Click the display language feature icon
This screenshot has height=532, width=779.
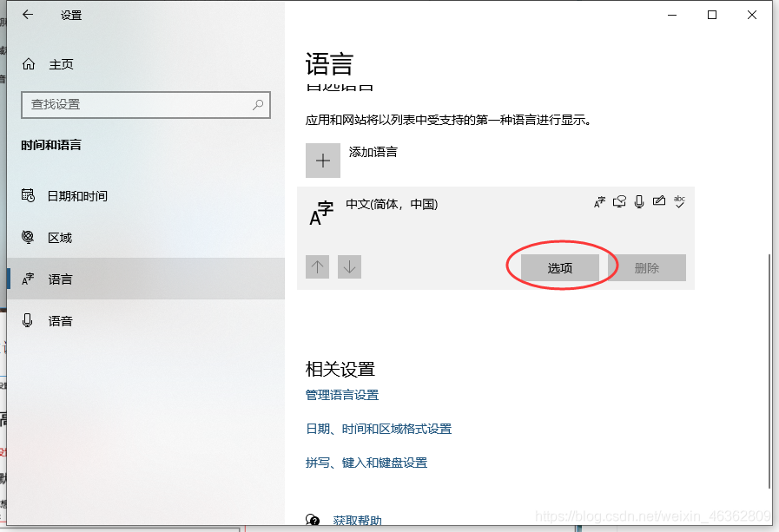599,201
